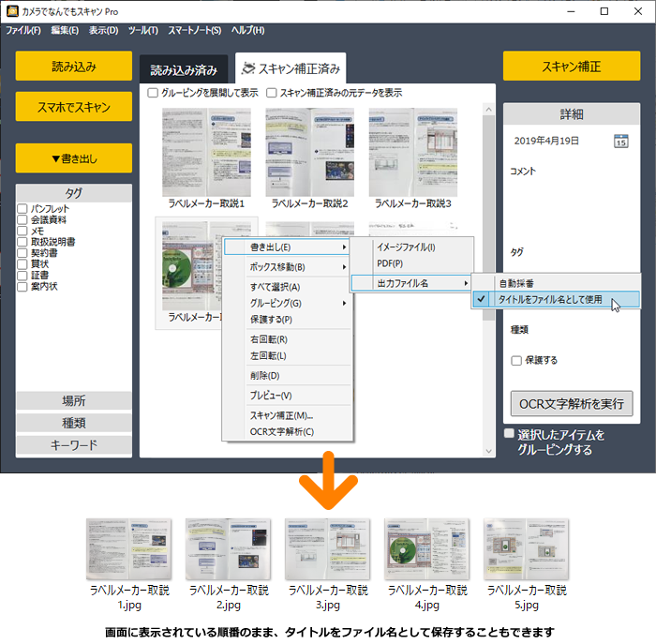Choose PDF(P) from export submenu
The width and height of the screenshot is (656, 644).
(x=390, y=264)
